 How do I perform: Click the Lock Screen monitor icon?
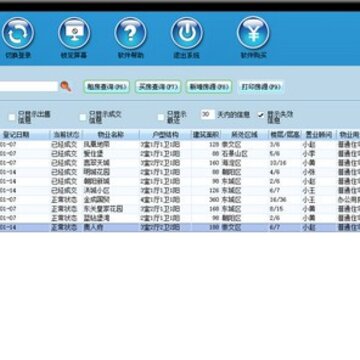pyautogui.click(x=74, y=33)
